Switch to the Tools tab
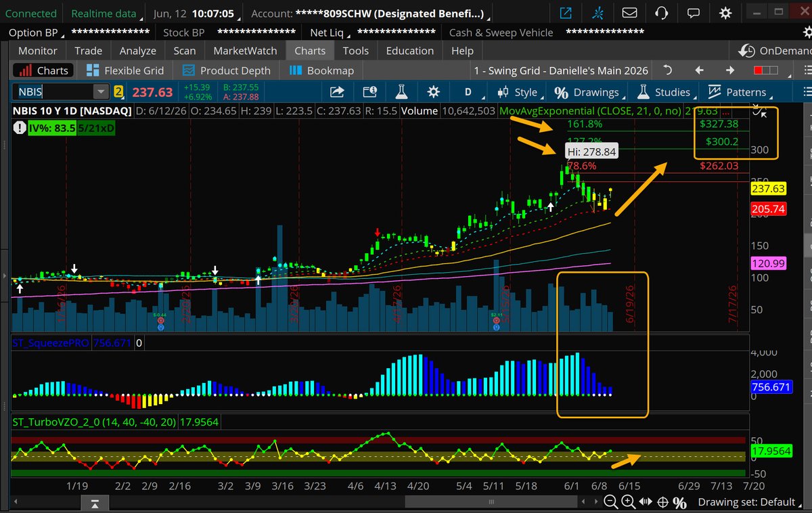Image resolution: width=812 pixels, height=513 pixels. 355,51
